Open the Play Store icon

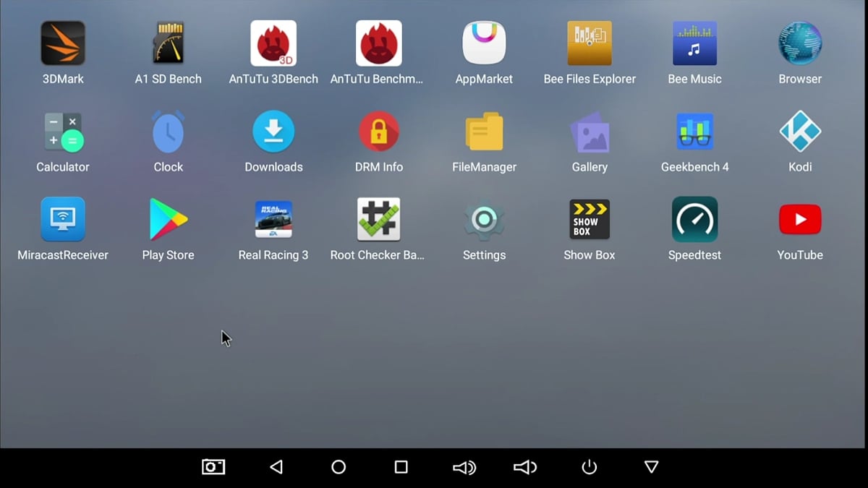pos(169,219)
